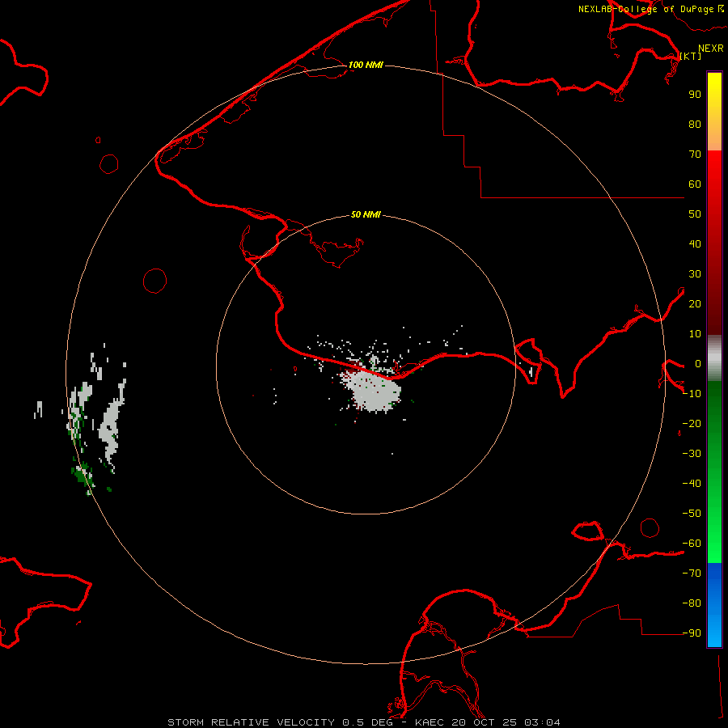Click the 50 value on velocity scale

tap(695, 214)
